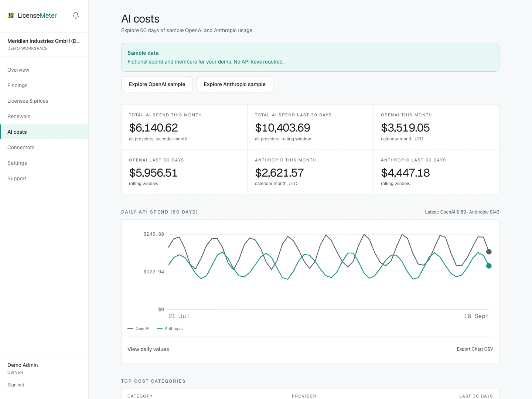This screenshot has height=399, width=532.
Task: Export Chart CSV link
Action: pyautogui.click(x=475, y=349)
